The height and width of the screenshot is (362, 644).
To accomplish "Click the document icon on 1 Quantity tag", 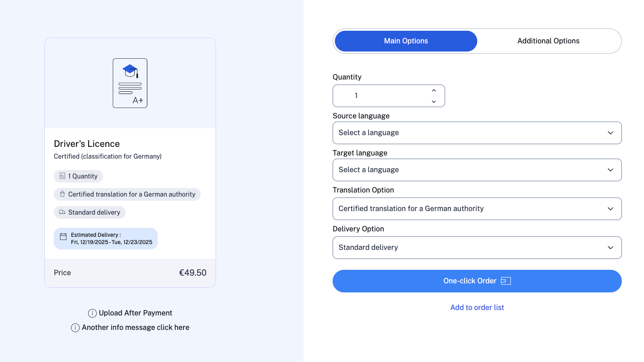I will (62, 176).
